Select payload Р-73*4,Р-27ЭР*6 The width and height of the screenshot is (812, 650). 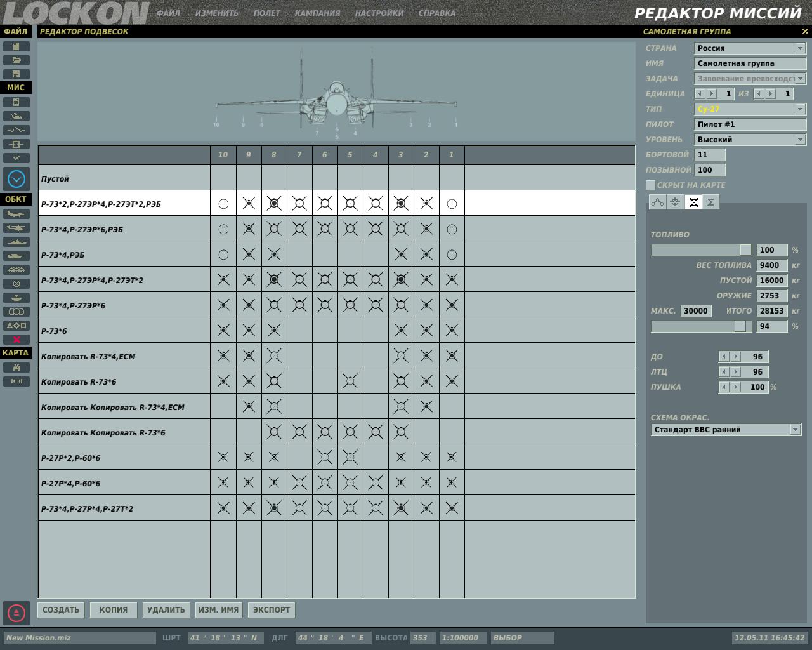click(x=337, y=305)
